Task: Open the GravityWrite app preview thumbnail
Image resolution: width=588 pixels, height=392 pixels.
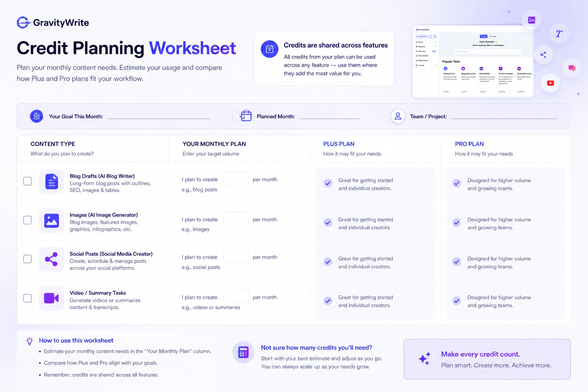Action: click(x=473, y=61)
